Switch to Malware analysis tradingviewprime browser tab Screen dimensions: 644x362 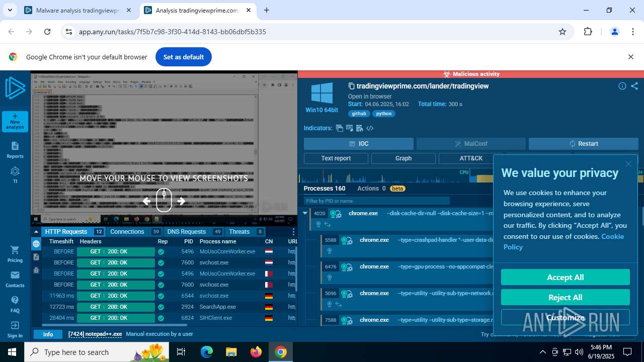[79, 10]
